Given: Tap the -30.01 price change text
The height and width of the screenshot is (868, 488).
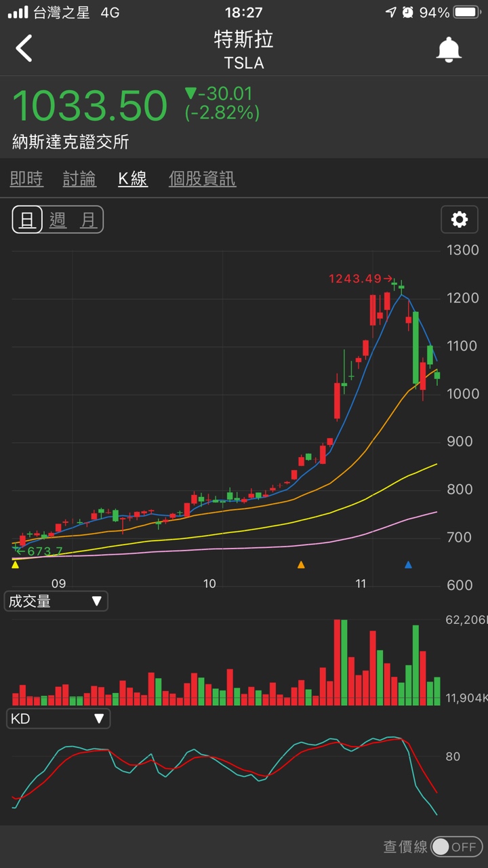Looking at the screenshot, I should [x=218, y=94].
